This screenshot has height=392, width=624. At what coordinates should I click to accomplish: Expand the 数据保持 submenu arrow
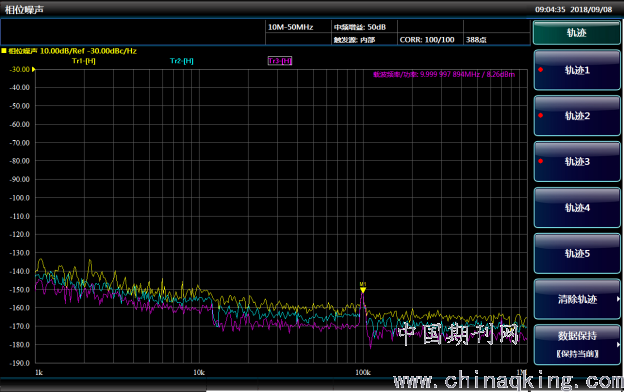point(618,345)
